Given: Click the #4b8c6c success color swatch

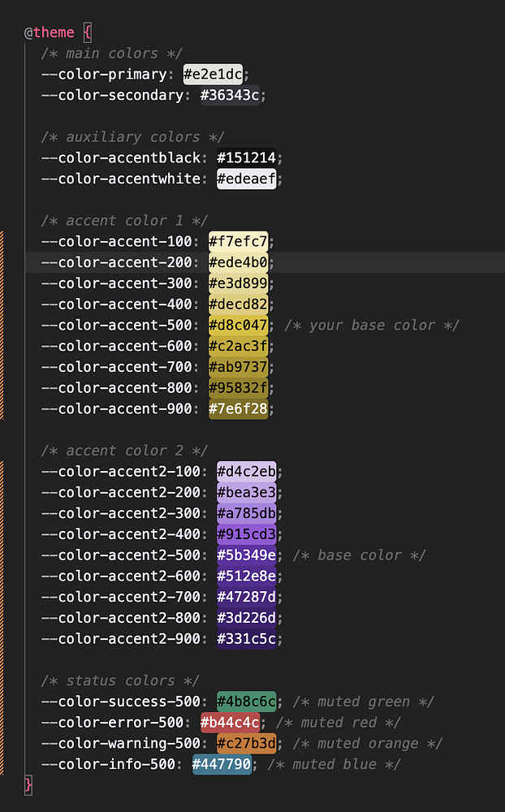Looking at the screenshot, I should (x=247, y=702).
